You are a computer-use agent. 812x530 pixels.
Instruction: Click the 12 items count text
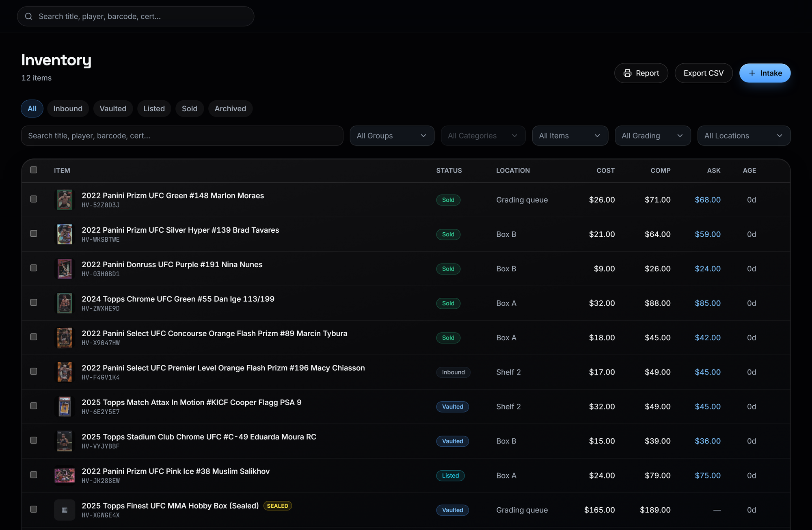[x=37, y=78]
